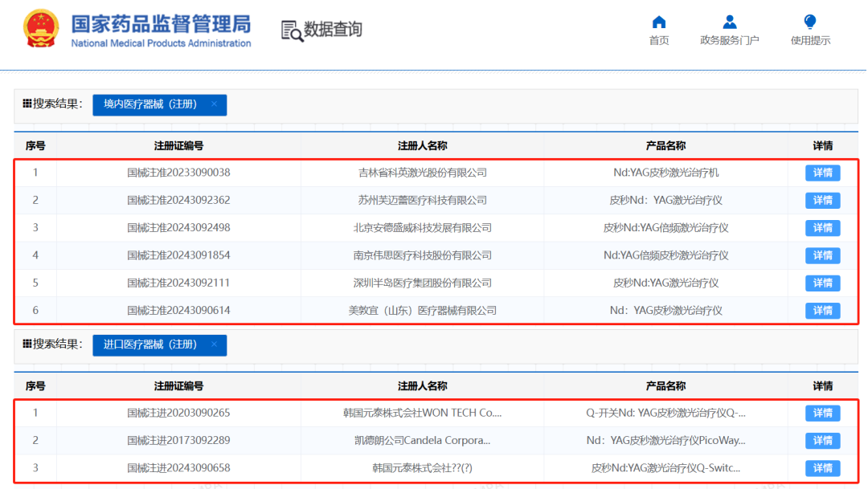Click 国家药品监督管理局 title text

[x=161, y=24]
